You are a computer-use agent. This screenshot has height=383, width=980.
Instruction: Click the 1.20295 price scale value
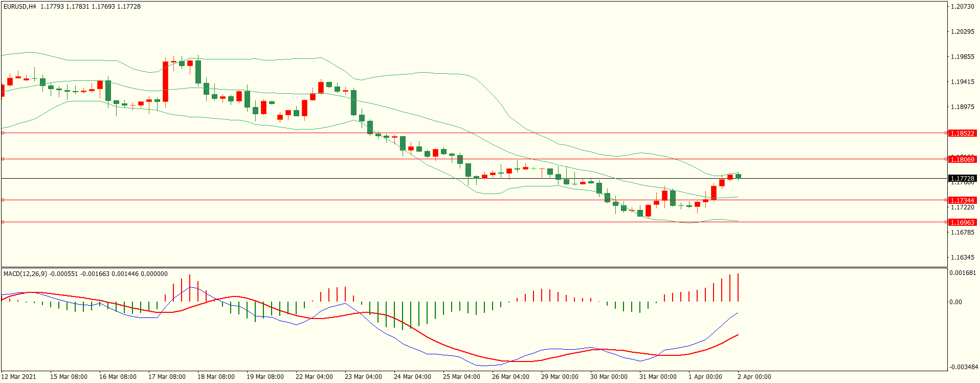(962, 32)
